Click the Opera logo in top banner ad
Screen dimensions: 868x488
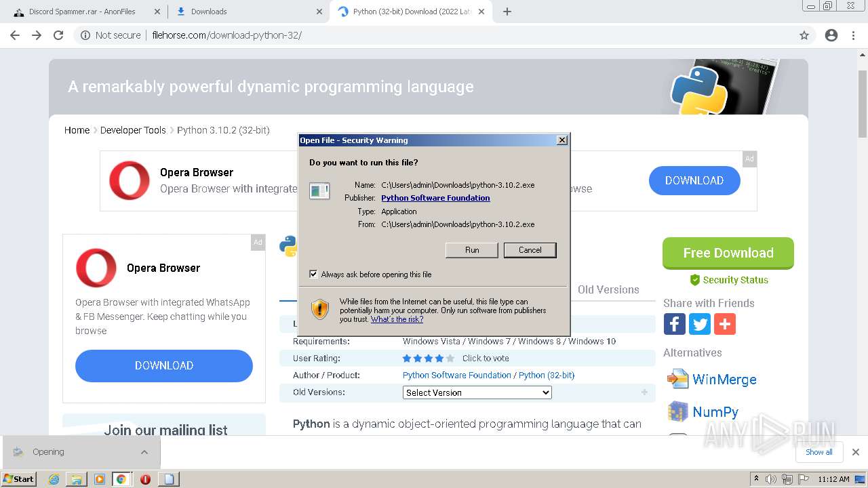coord(130,180)
